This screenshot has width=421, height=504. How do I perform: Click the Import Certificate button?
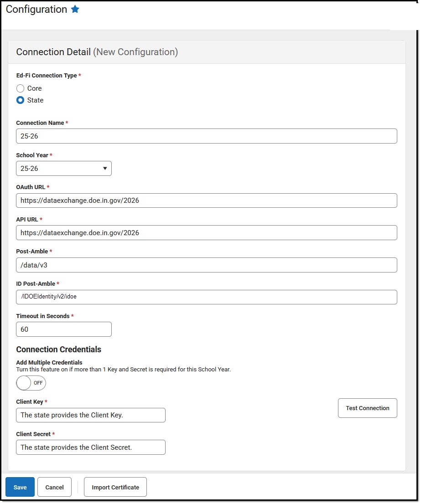tap(115, 487)
